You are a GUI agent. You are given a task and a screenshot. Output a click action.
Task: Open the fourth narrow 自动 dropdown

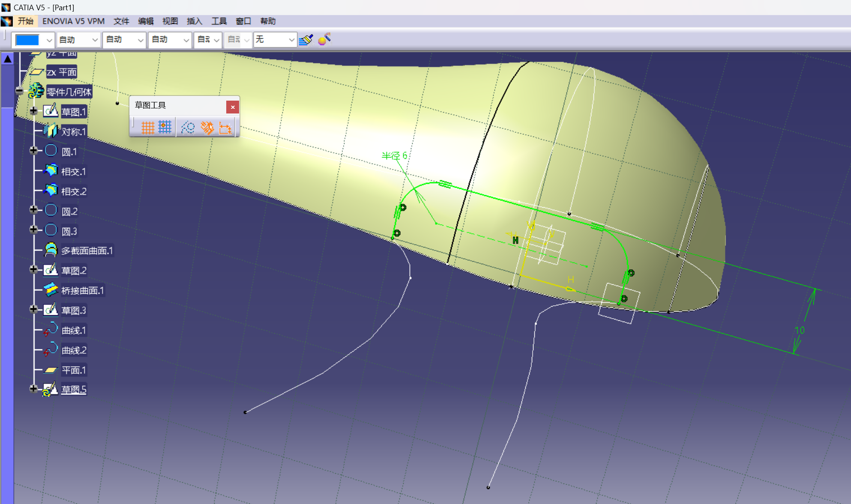pyautogui.click(x=208, y=40)
